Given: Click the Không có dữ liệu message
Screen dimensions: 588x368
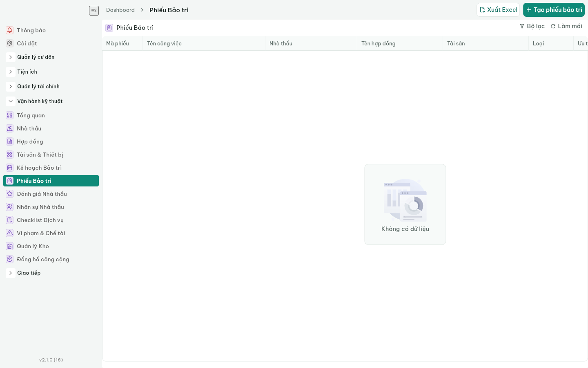Looking at the screenshot, I should tap(405, 229).
